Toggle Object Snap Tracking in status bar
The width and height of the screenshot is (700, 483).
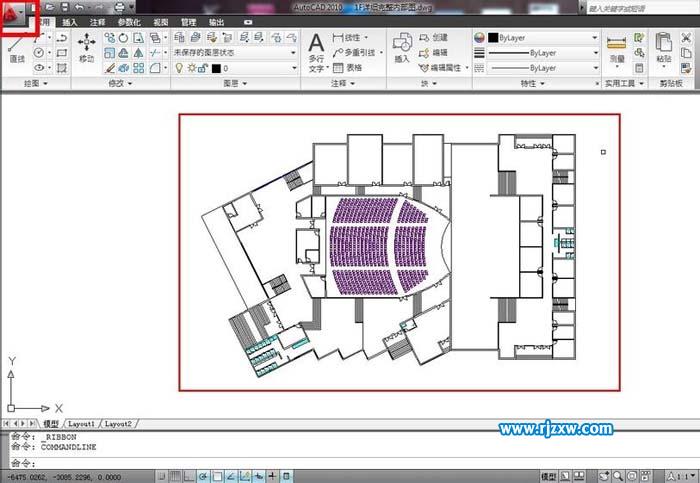pyautogui.click(x=231, y=476)
